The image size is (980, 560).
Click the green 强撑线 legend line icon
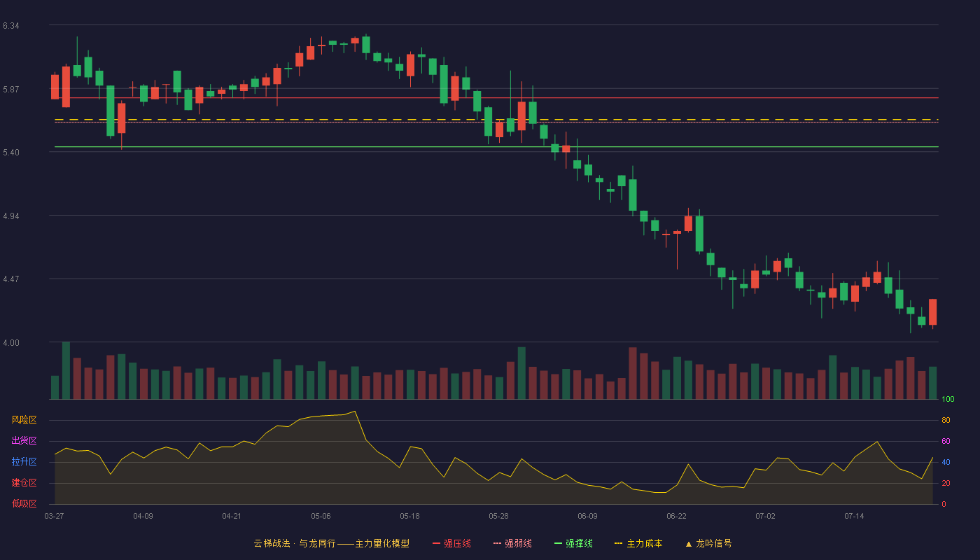(558, 543)
